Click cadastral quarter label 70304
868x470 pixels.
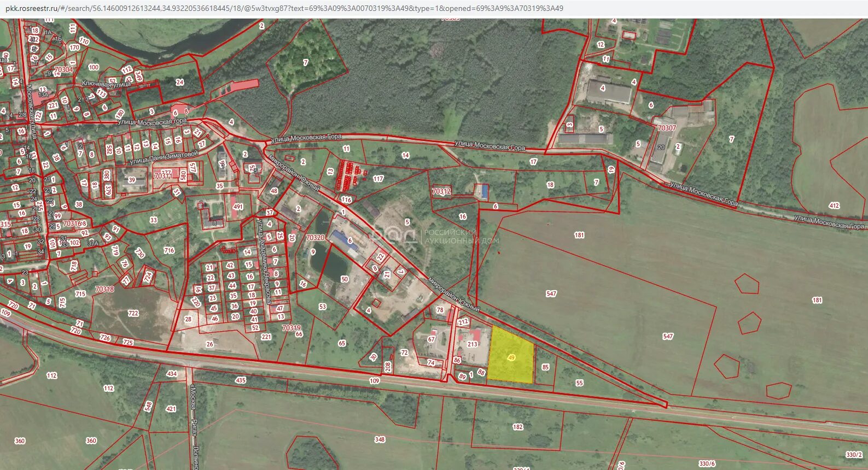pos(63,70)
